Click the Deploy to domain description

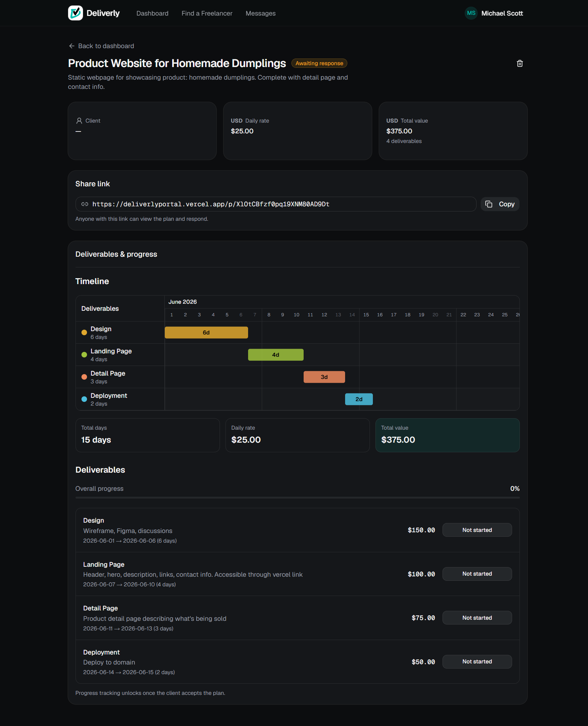pyautogui.click(x=109, y=662)
